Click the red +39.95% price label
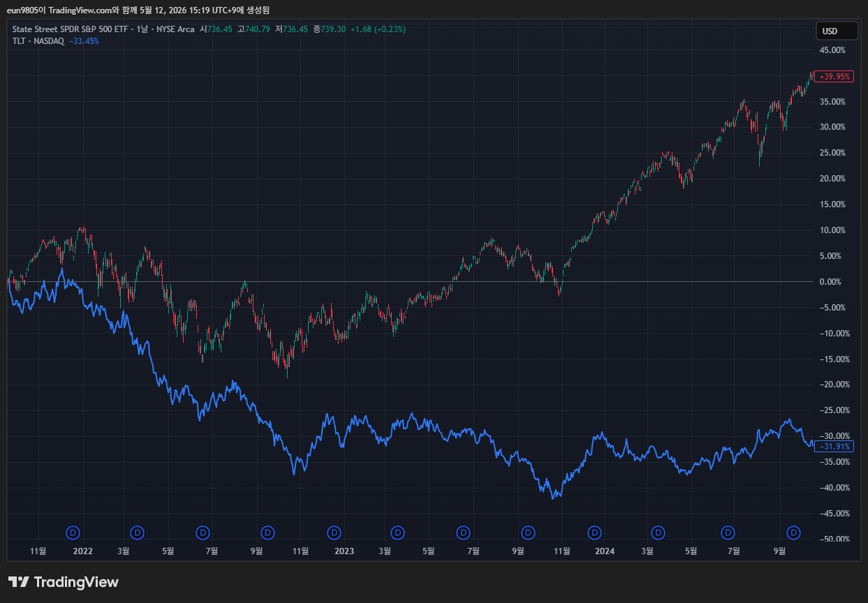This screenshot has height=603, width=868. tap(834, 77)
